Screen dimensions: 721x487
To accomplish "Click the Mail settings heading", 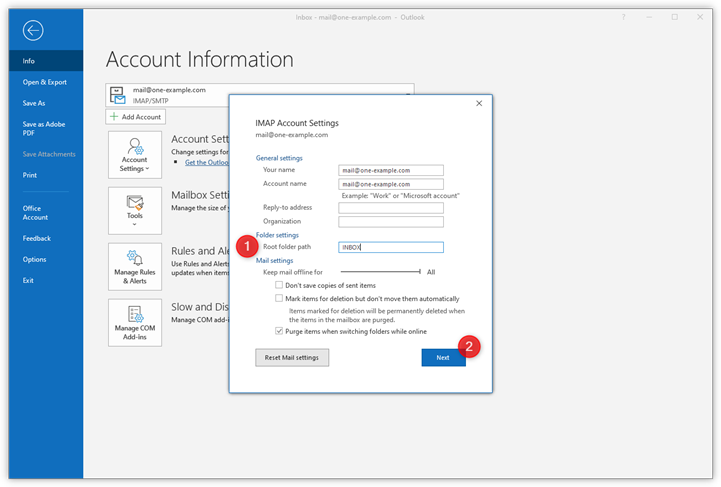I will point(275,260).
